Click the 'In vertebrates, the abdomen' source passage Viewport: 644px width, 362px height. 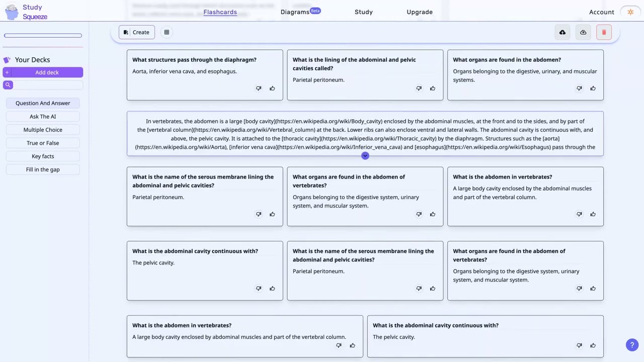click(365, 134)
